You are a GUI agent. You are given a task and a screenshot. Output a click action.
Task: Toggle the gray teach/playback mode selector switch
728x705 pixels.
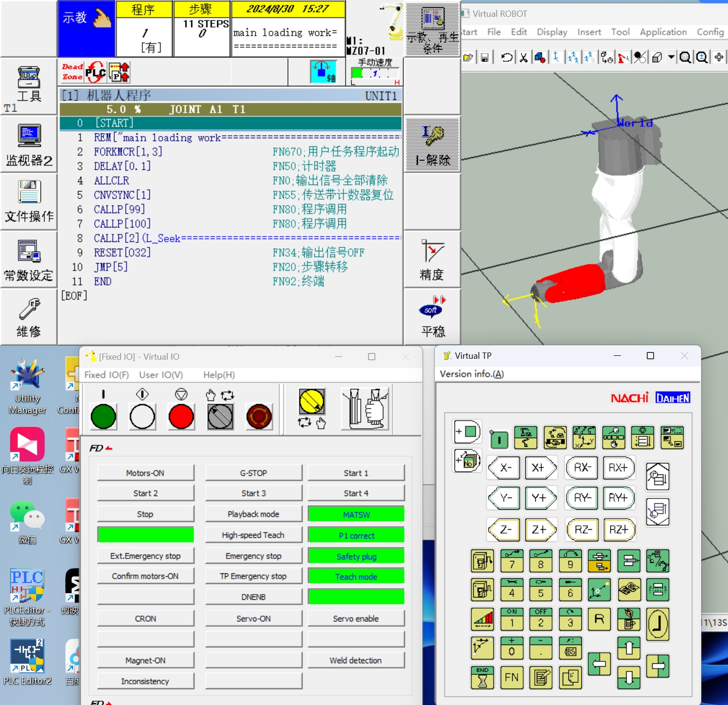(x=220, y=416)
